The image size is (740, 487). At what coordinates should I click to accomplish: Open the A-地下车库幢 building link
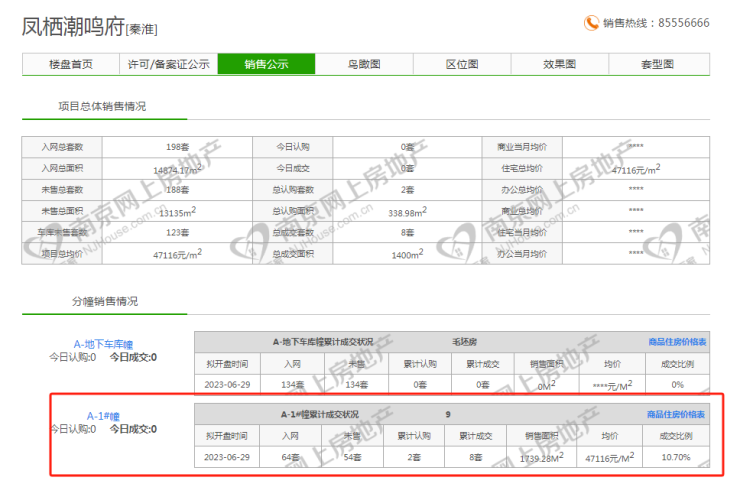(x=103, y=344)
